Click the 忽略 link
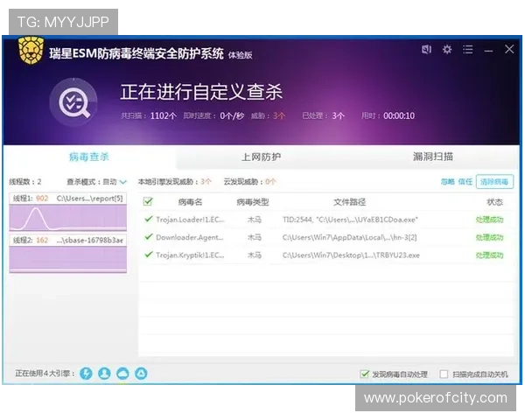Viewport: 525px width, 420px height. [x=448, y=182]
